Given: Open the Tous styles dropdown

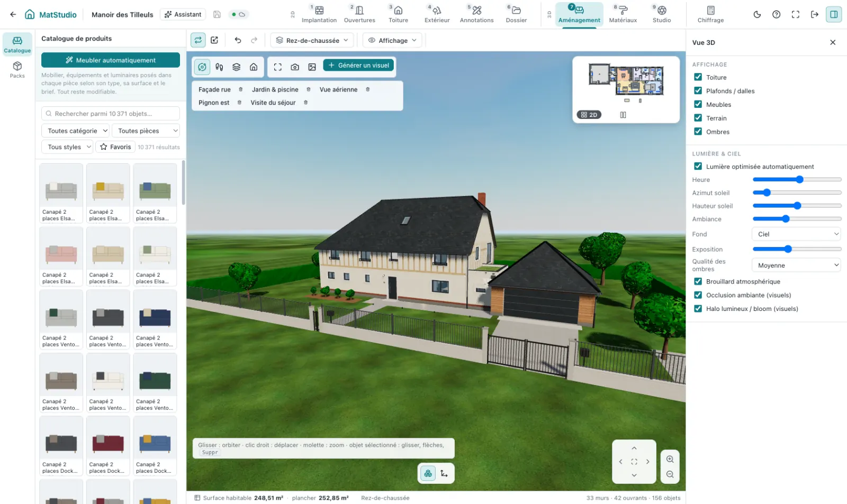Looking at the screenshot, I should coord(67,147).
